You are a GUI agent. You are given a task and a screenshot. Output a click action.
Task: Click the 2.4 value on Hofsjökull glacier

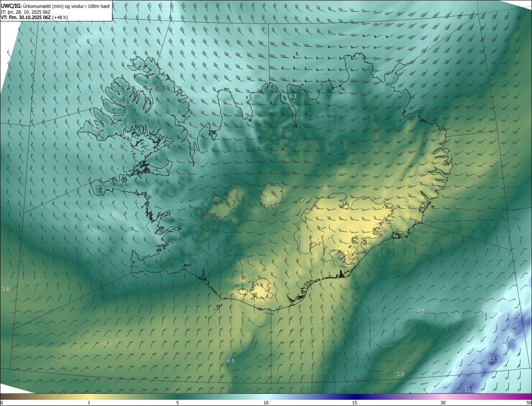pyautogui.click(x=270, y=199)
